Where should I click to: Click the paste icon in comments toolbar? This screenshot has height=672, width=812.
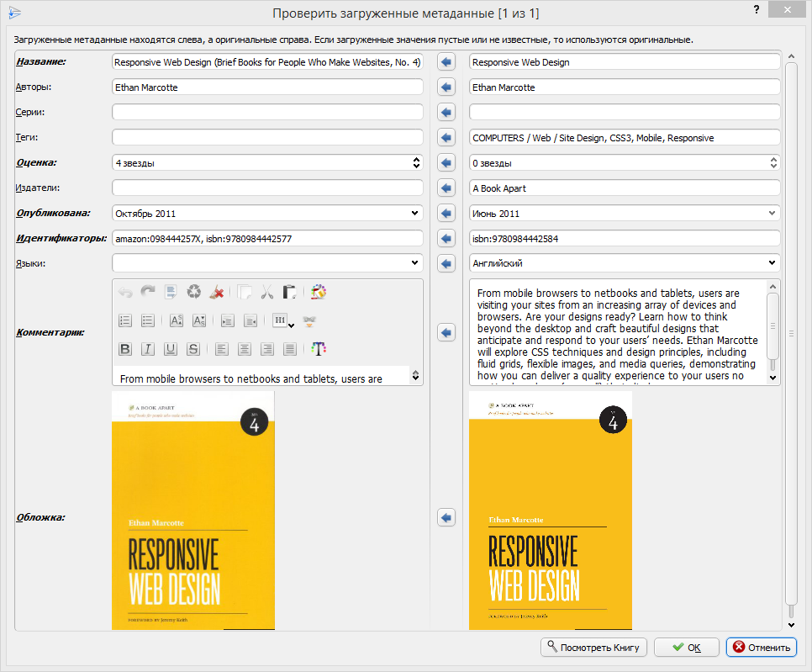(290, 292)
